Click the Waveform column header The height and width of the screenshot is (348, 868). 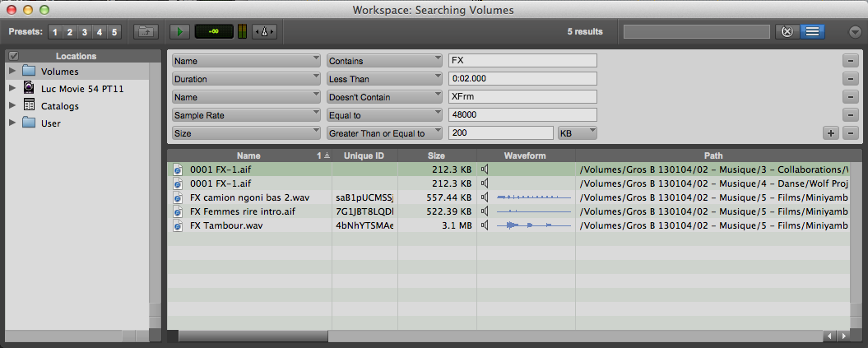[x=526, y=156]
